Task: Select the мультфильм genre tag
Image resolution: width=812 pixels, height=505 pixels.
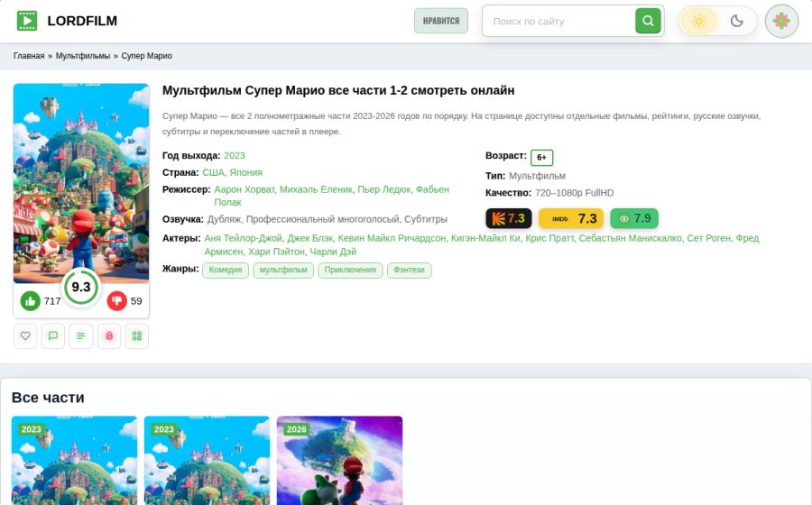Action: pos(283,271)
